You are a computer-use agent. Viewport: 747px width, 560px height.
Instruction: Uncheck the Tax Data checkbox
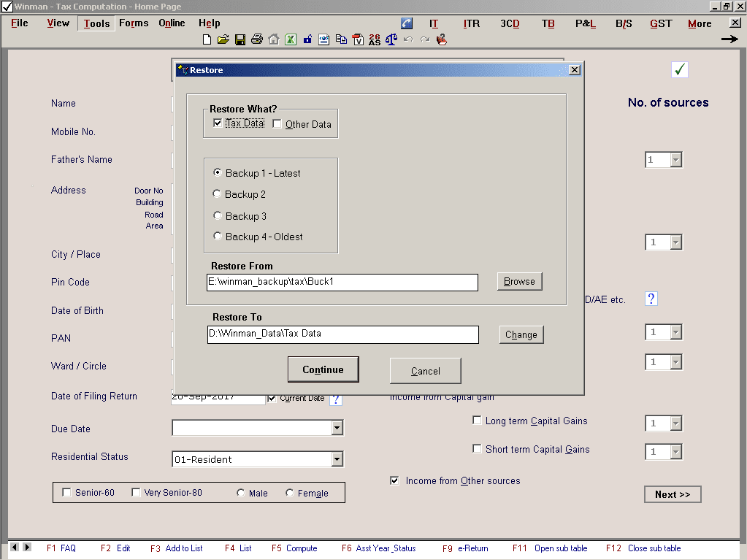click(218, 123)
